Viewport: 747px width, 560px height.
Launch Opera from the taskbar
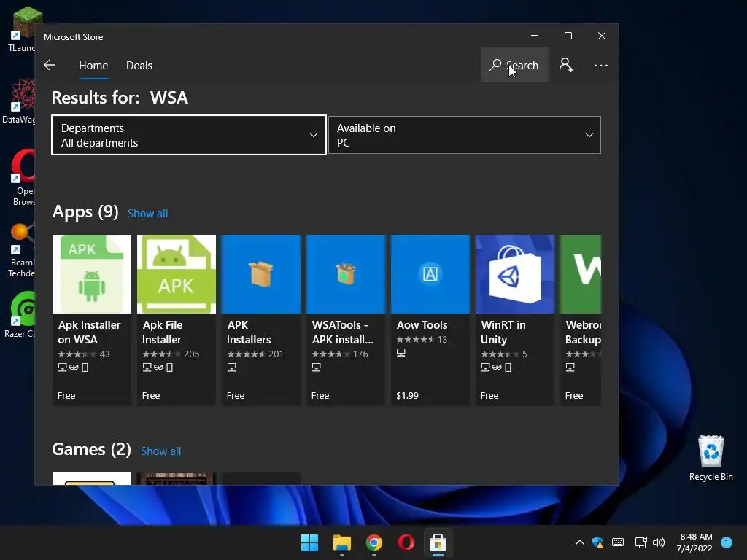406,542
